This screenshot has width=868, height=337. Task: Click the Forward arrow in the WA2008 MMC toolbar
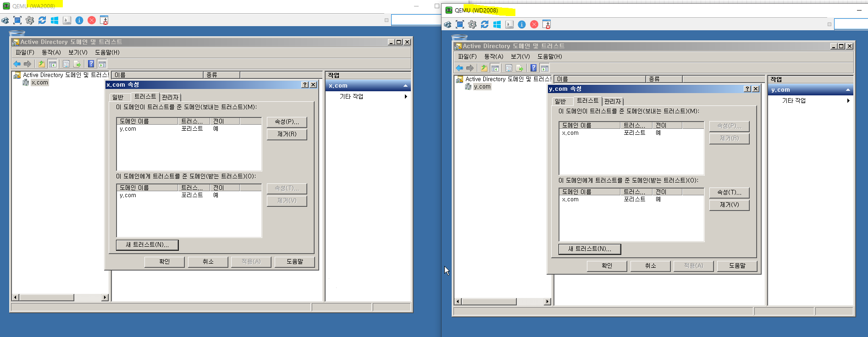[28, 64]
